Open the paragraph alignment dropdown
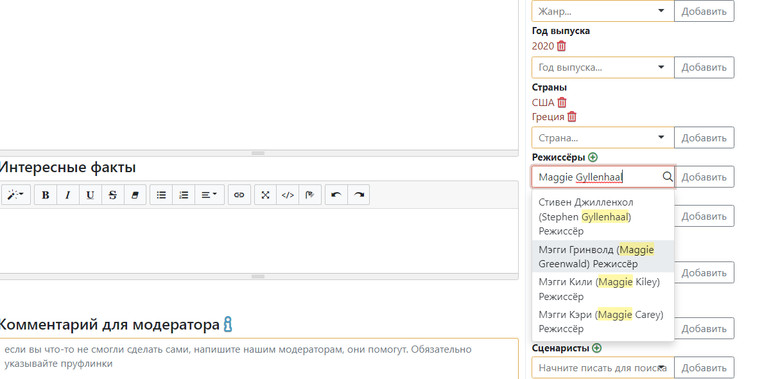 pos(209,194)
